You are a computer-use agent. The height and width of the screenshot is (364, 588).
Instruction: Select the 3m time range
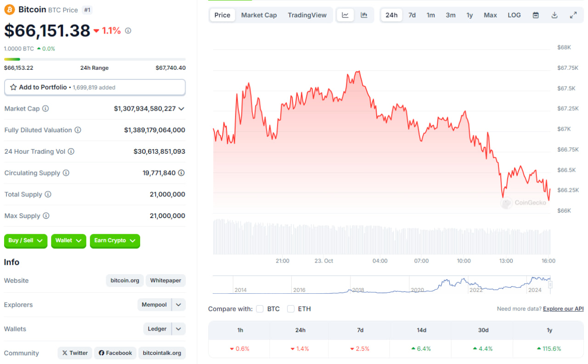point(451,15)
